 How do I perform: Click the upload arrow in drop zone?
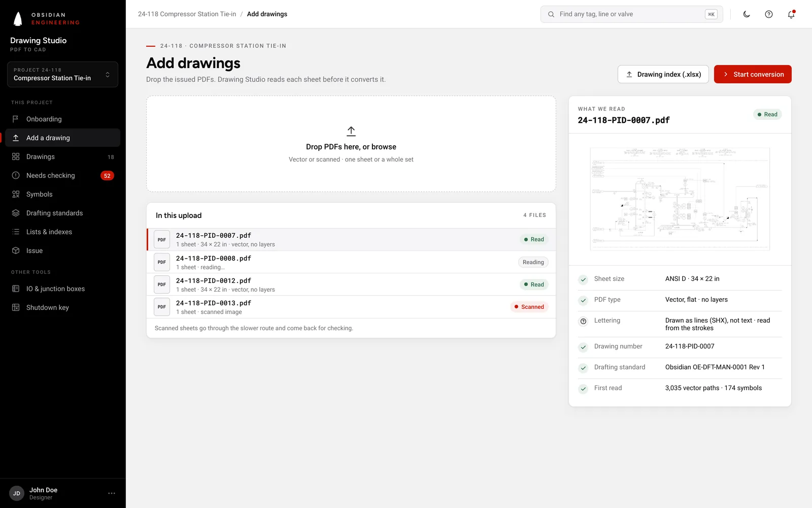pos(351,131)
